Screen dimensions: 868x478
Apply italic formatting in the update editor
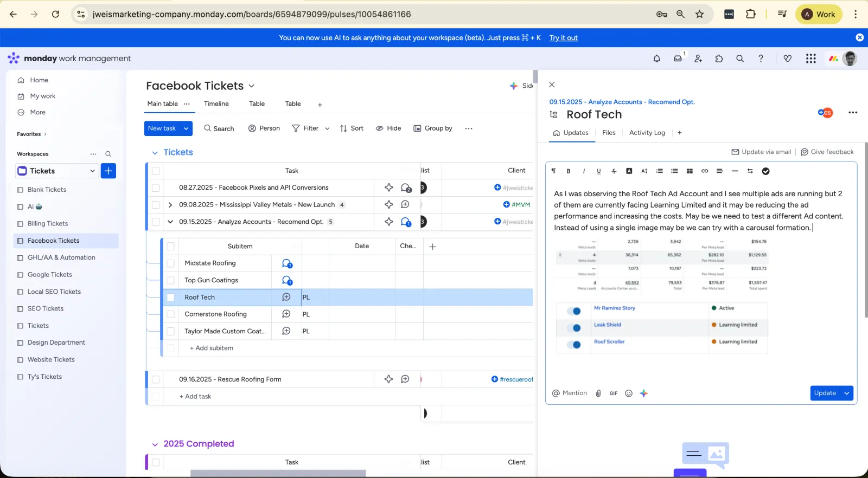[x=584, y=171]
